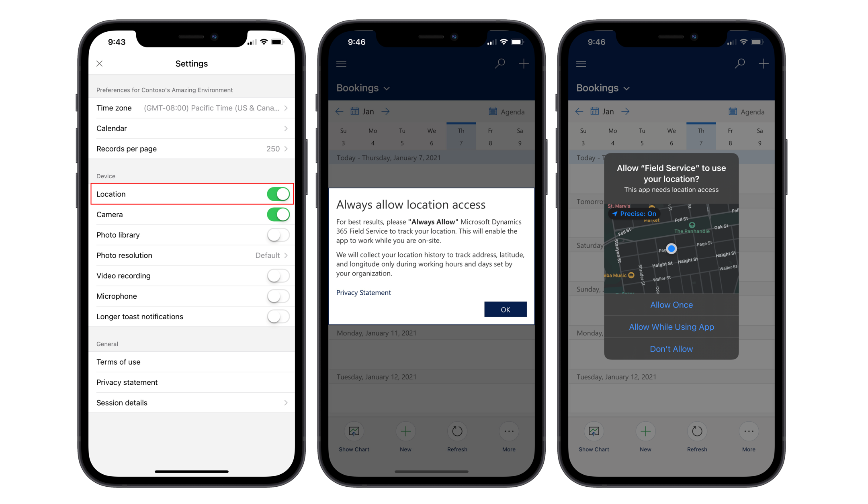
Task: Click the Privacy Statement link
Action: (363, 292)
